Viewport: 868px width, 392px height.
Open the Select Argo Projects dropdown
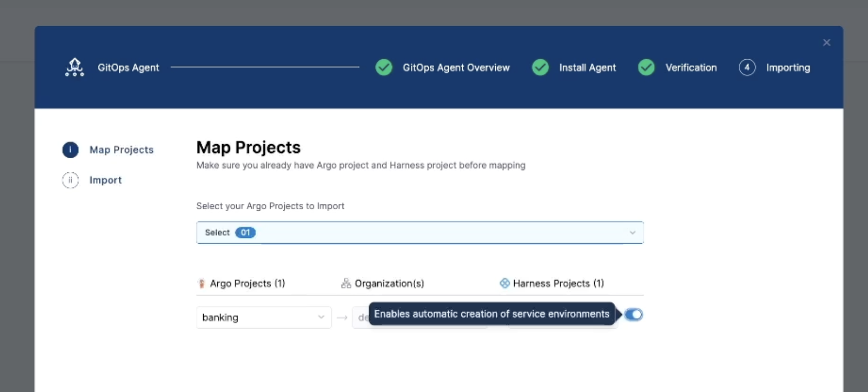tap(419, 233)
